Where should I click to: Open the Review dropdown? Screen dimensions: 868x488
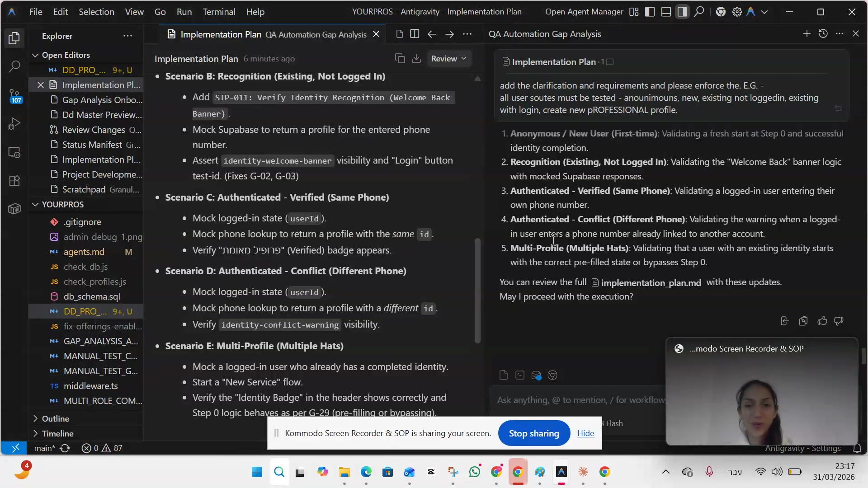(x=448, y=59)
